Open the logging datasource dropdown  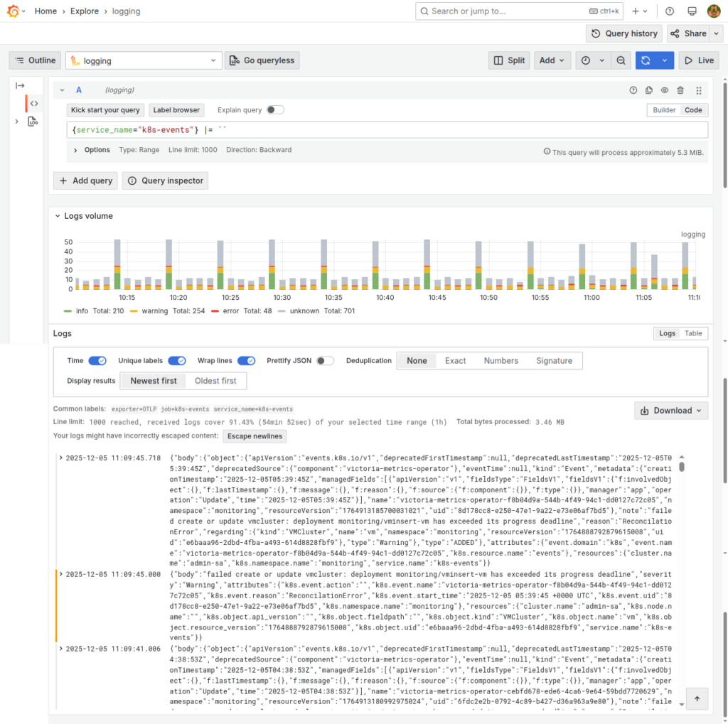click(144, 60)
